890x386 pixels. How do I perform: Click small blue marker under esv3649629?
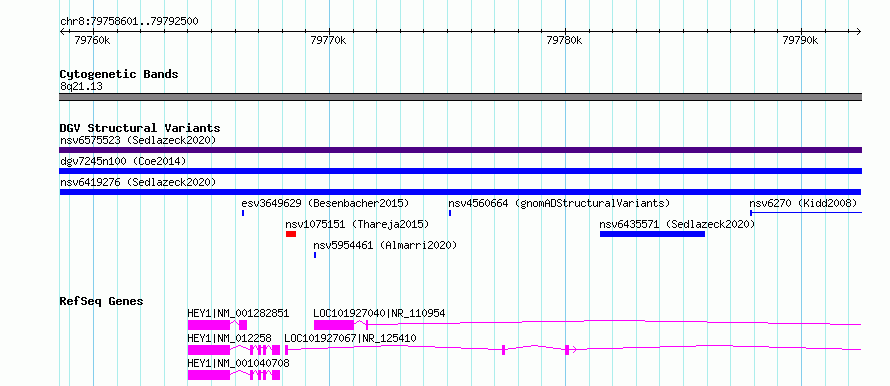(243, 213)
